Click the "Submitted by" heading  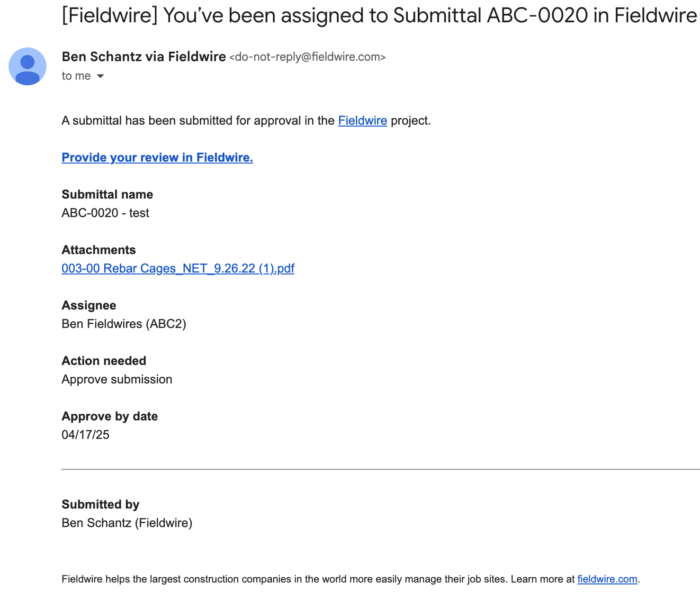pyautogui.click(x=100, y=504)
